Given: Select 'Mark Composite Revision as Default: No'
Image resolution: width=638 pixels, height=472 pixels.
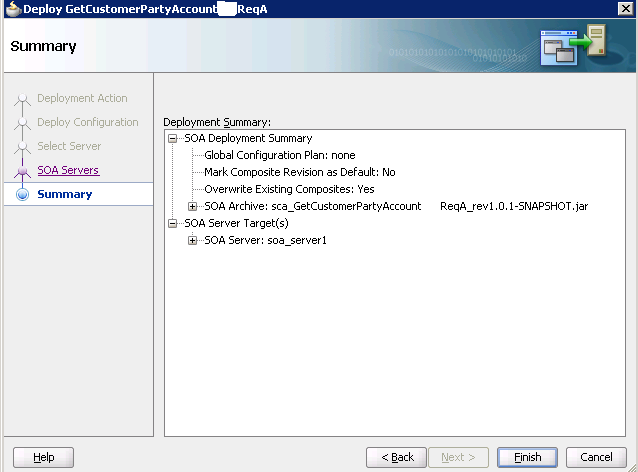Looking at the screenshot, I should pyautogui.click(x=300, y=173).
